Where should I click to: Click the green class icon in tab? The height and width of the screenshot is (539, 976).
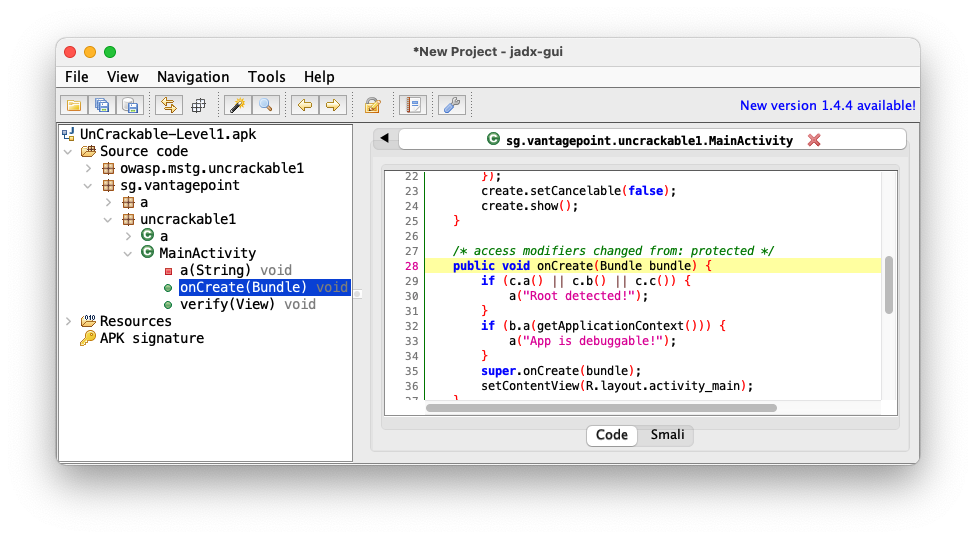493,139
